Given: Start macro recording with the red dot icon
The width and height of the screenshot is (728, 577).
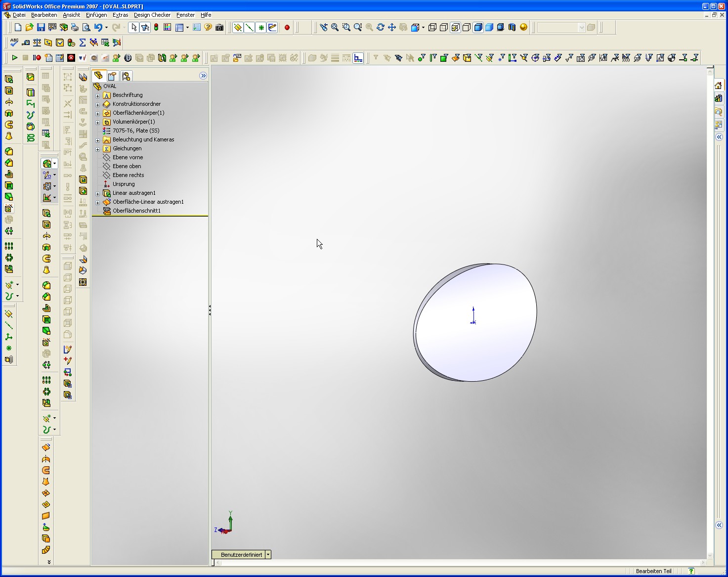Looking at the screenshot, I should click(287, 27).
